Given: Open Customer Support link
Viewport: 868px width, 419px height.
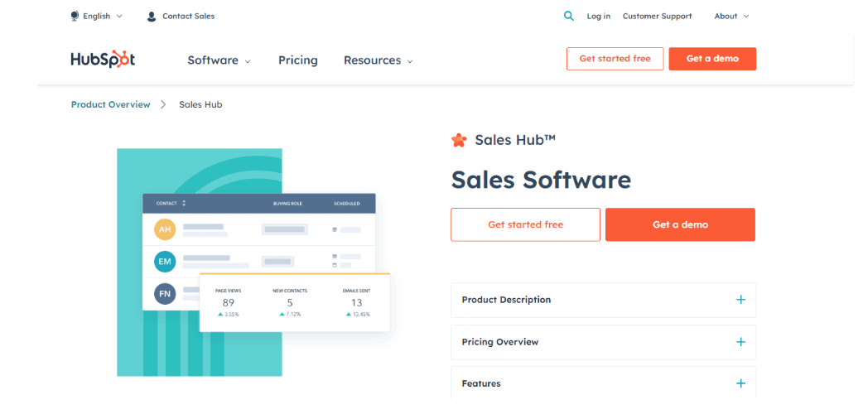Looking at the screenshot, I should [657, 16].
